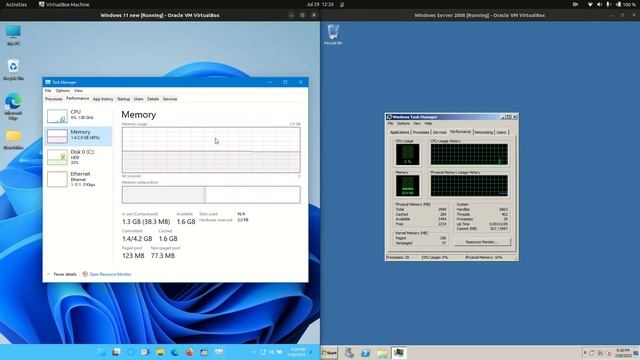Select Task Manager button in Server 2008 taskbar
The height and width of the screenshot is (360, 640).
tap(399, 353)
